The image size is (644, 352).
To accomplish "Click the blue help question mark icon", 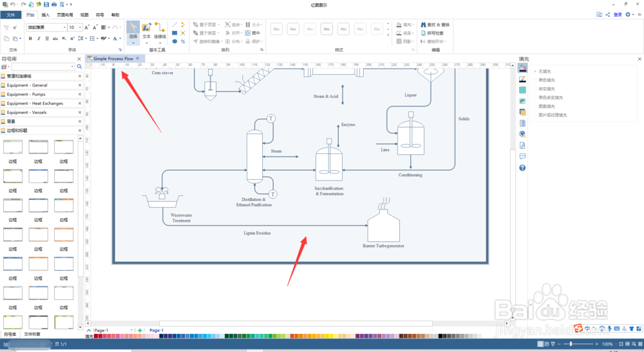I will point(522,168).
